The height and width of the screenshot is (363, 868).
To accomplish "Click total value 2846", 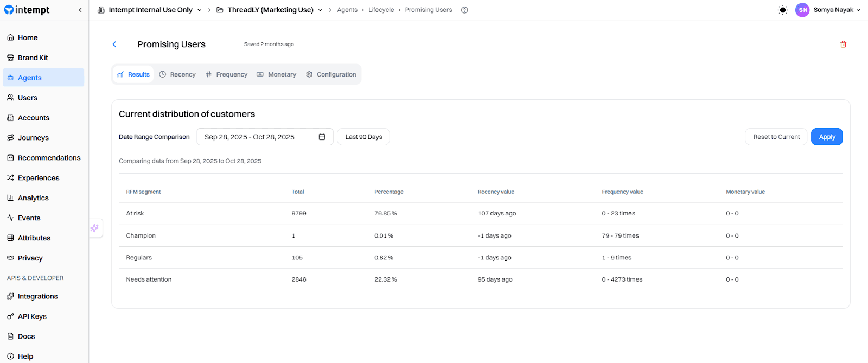I will [x=299, y=279].
